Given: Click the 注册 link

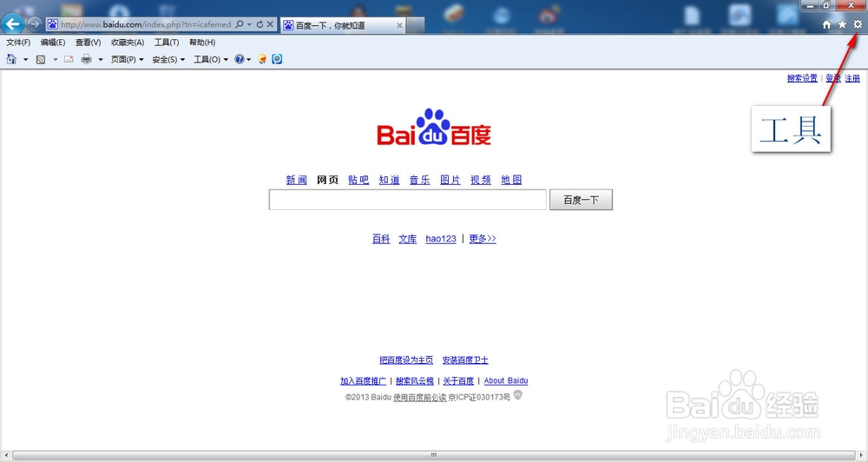Looking at the screenshot, I should point(852,78).
